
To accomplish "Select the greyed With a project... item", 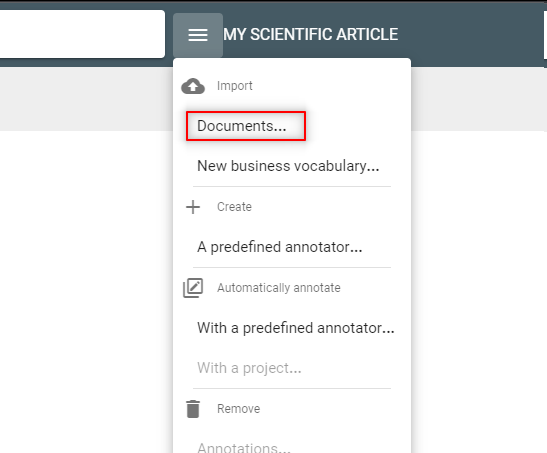I will 249,368.
